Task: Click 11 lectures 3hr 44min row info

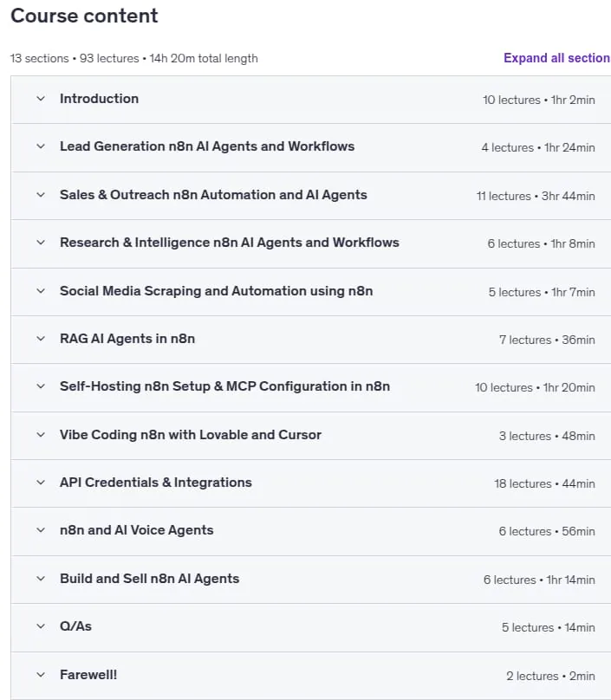Action: point(536,196)
